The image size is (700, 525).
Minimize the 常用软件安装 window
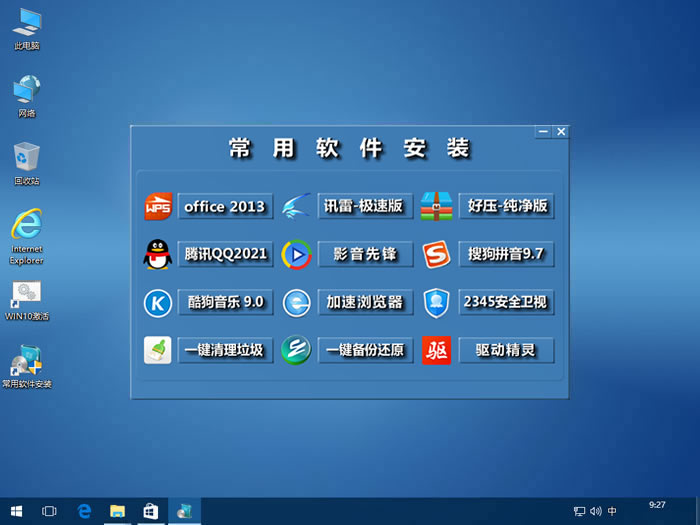[543, 132]
